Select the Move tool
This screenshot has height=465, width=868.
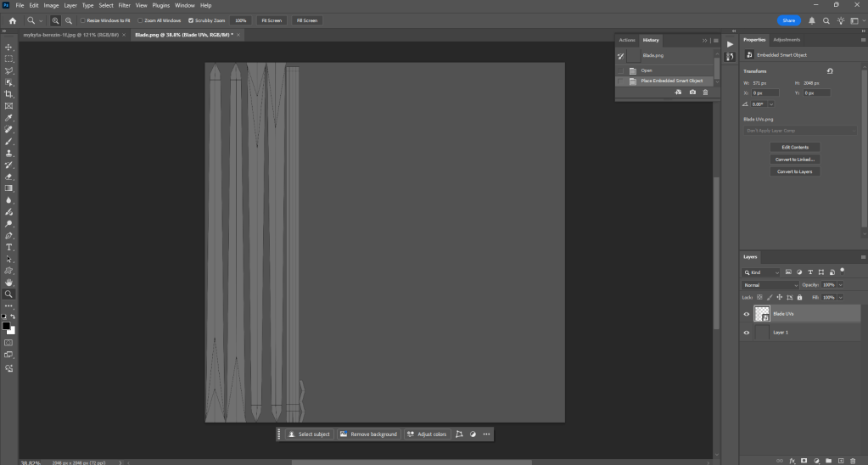(9, 47)
